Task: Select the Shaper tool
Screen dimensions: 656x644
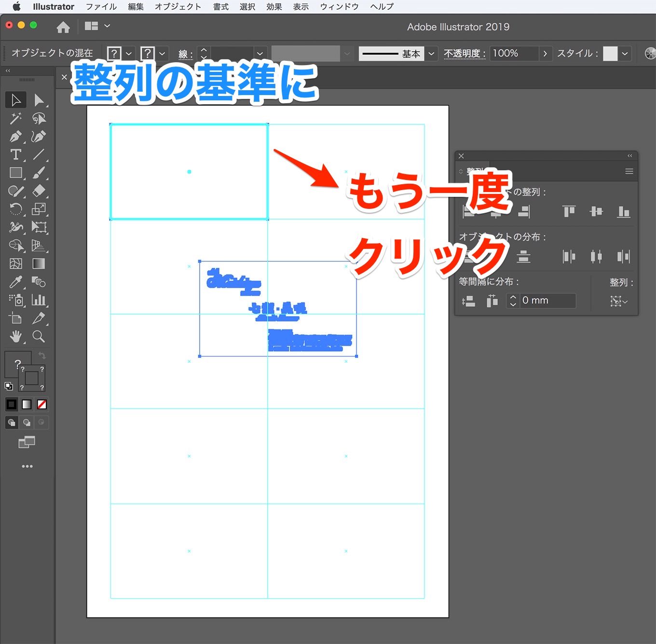Action: click(x=16, y=191)
